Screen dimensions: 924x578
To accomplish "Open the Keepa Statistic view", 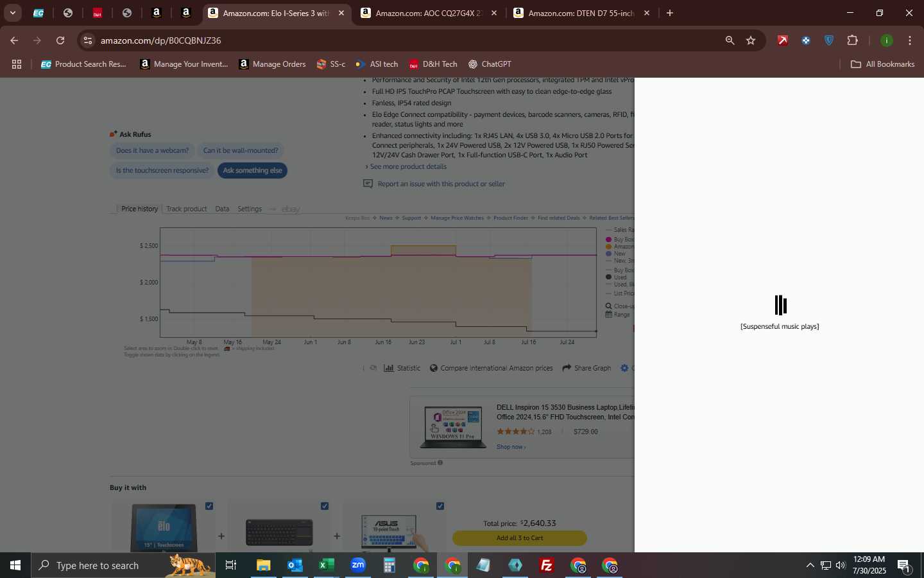I will click(402, 368).
